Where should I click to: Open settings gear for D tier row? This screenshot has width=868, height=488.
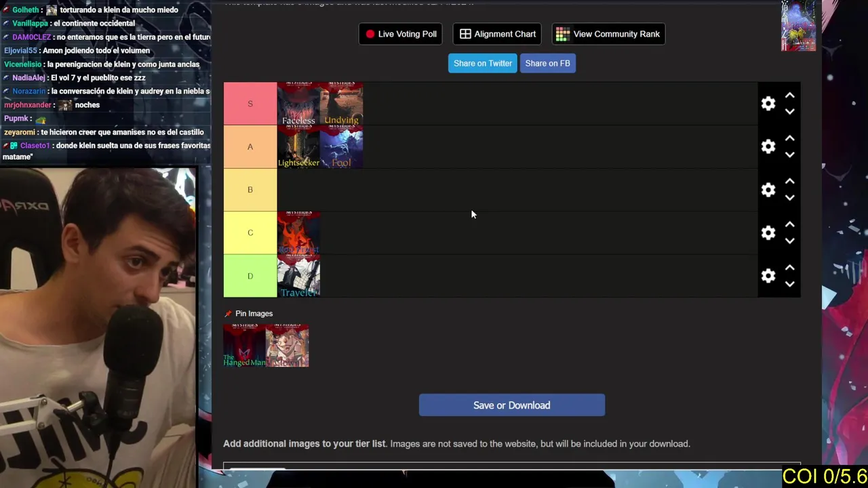[768, 276]
